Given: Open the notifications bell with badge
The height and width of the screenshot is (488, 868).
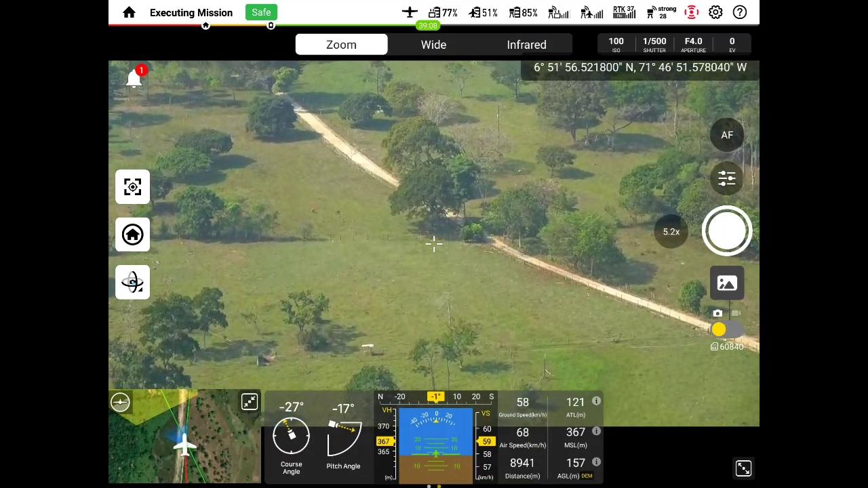Looking at the screenshot, I should pyautogui.click(x=135, y=78).
